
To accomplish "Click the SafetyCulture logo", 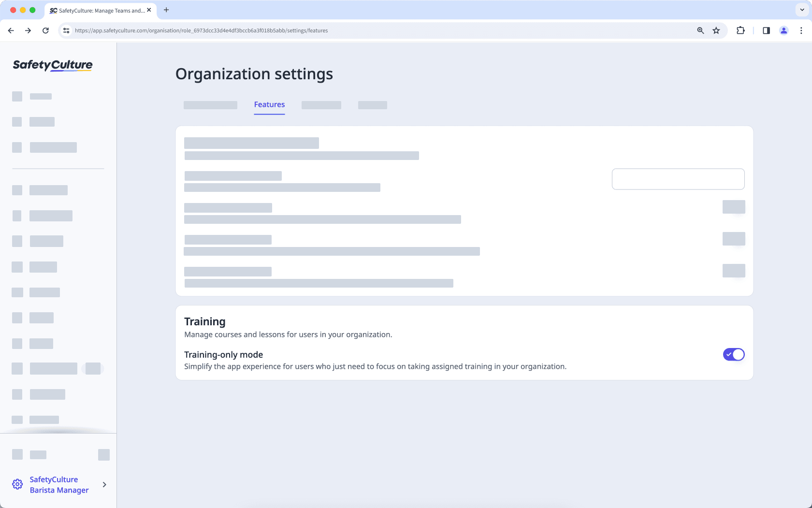I will (52, 65).
